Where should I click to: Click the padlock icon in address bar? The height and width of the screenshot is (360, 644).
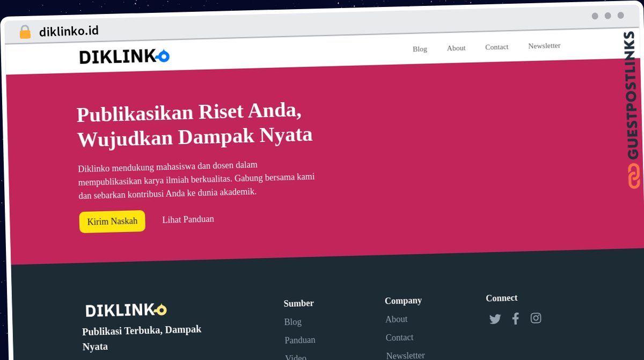tap(25, 32)
